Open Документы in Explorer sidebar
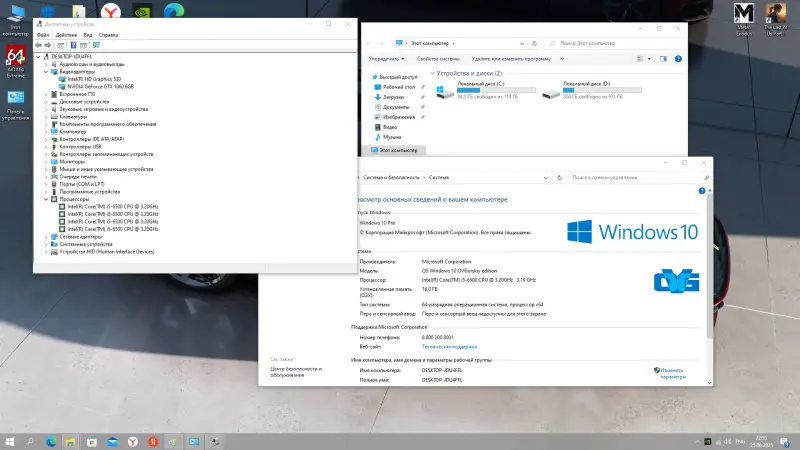Screen dimensions: 800x450 [x=396, y=107]
